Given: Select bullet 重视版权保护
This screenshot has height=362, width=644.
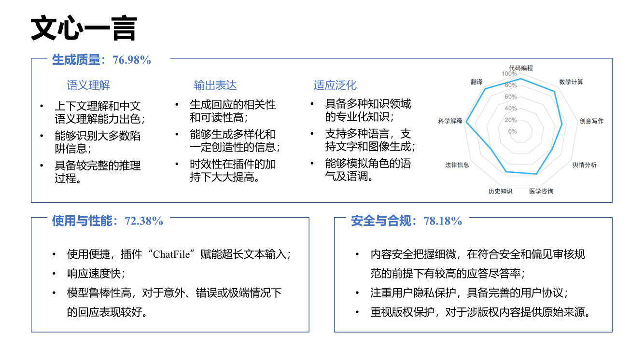Looking at the screenshot, I should click(x=480, y=312).
